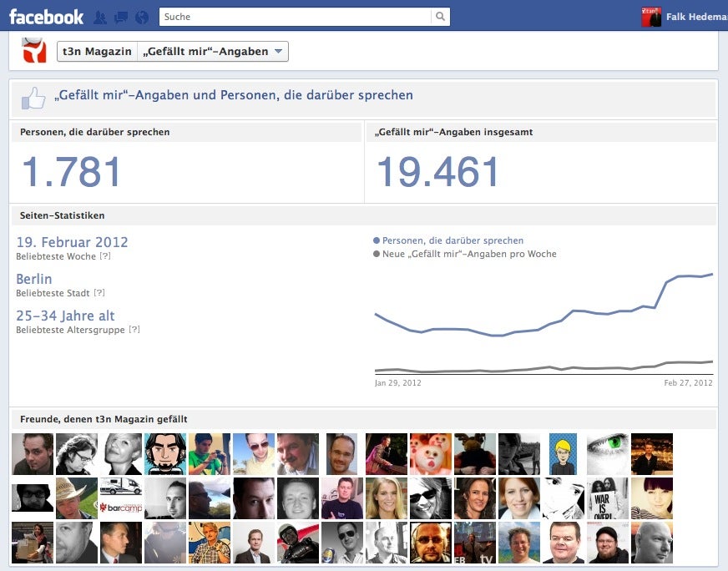728x571 pixels.
Task: Open help [?] next to Beliebteste Woche
Action: [105, 255]
